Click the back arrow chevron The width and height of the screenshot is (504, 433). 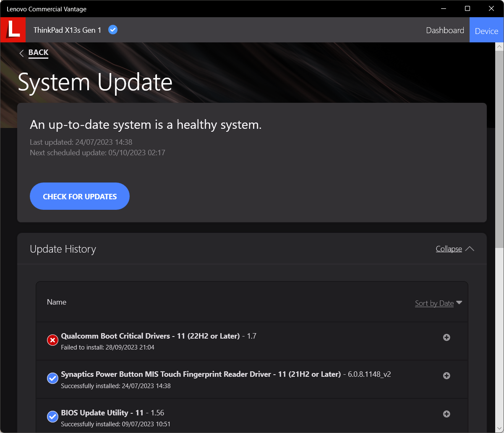[x=21, y=53]
